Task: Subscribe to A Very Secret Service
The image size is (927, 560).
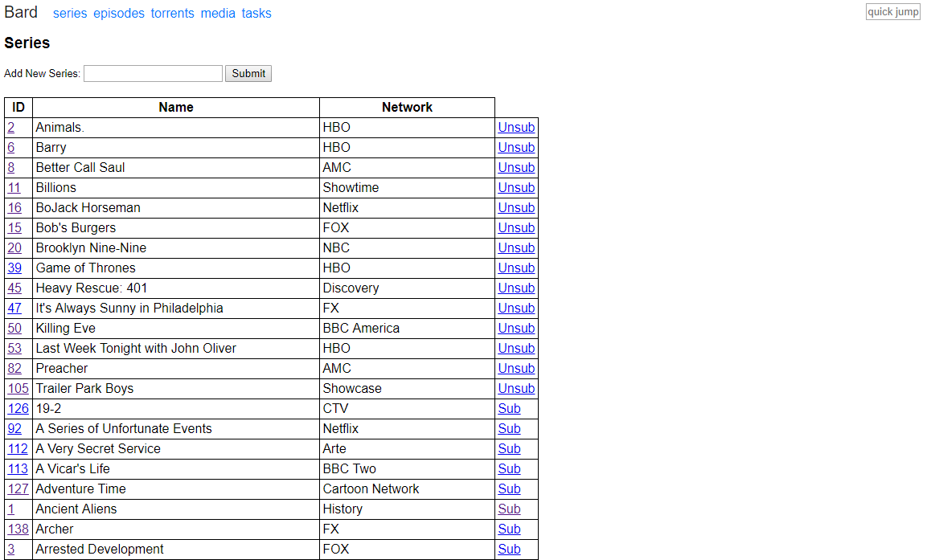Action: coord(509,448)
